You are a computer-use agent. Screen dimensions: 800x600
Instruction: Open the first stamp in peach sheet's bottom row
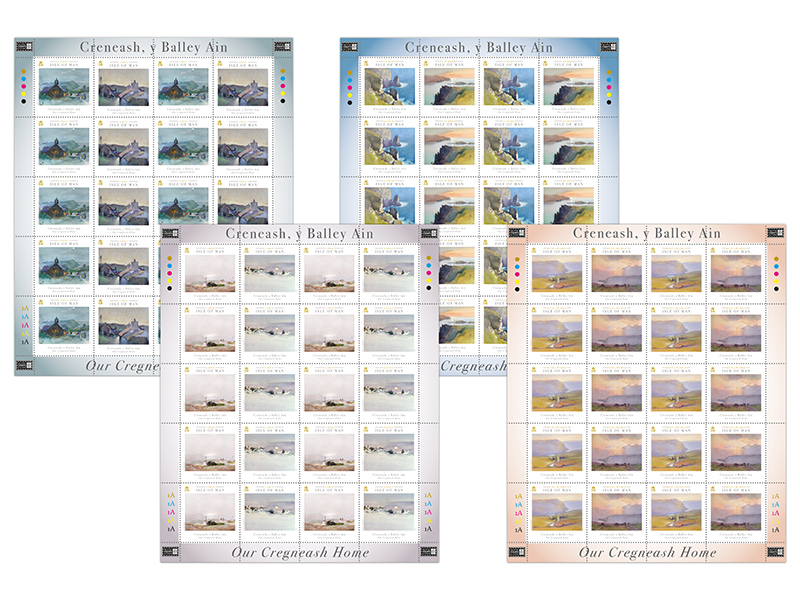557,512
